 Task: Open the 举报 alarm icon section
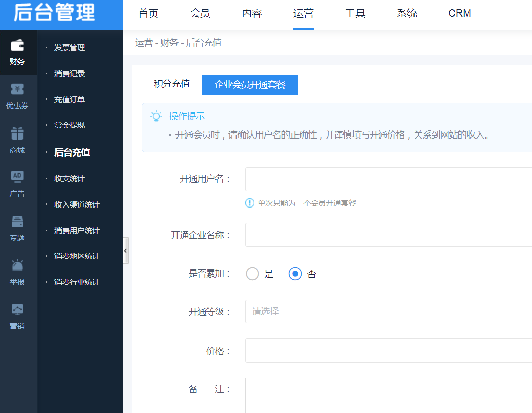point(17,272)
